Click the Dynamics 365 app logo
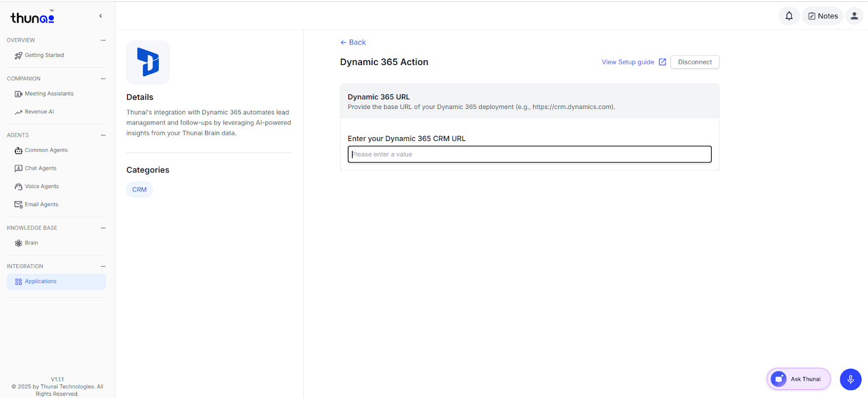 click(x=148, y=62)
